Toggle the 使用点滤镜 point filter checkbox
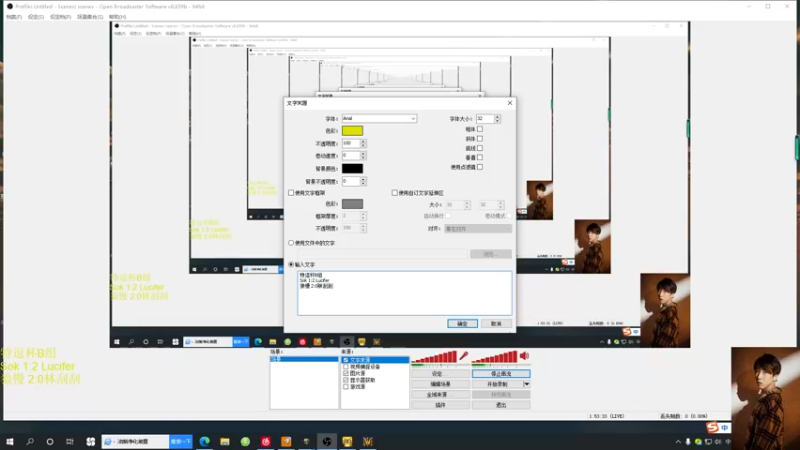Image resolution: width=800 pixels, height=450 pixels. [x=480, y=167]
